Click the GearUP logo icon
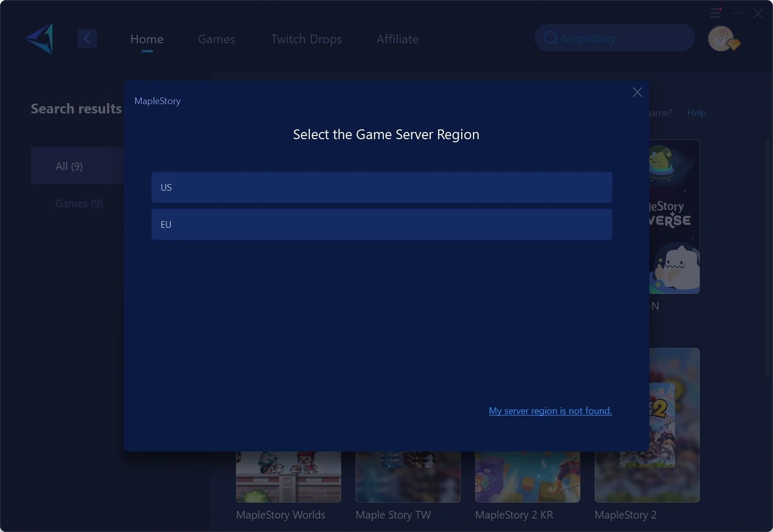Screen dimensions: 773x532 pos(40,39)
